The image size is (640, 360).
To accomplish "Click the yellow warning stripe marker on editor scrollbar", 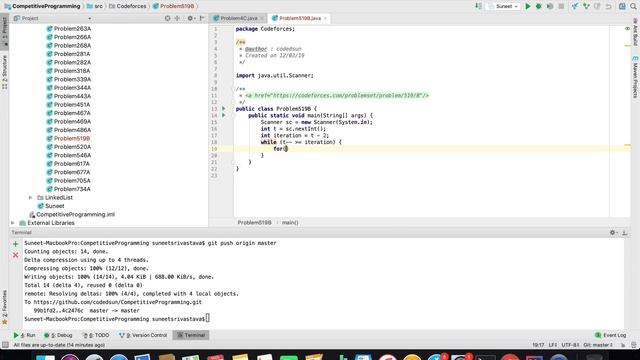I will pos(627,145).
